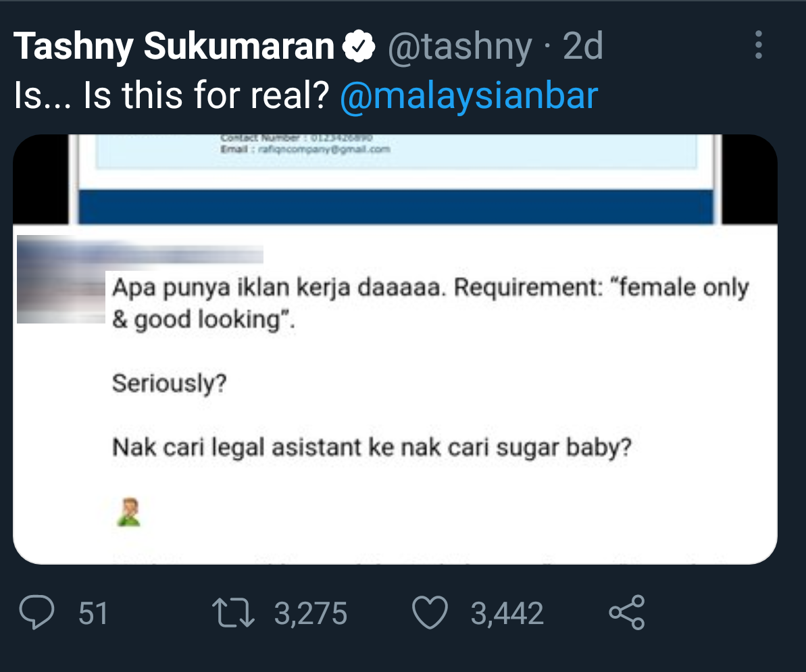
Task: Click the dark blue banner in the image
Action: (x=396, y=207)
